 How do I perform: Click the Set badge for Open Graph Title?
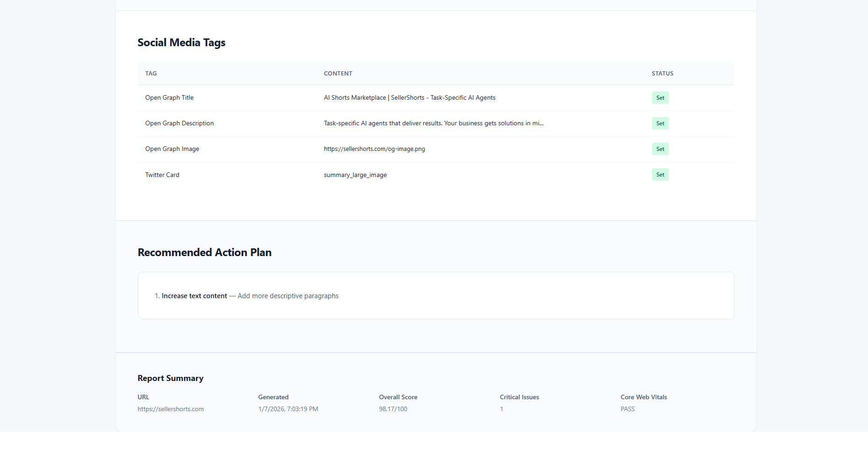[x=660, y=98]
